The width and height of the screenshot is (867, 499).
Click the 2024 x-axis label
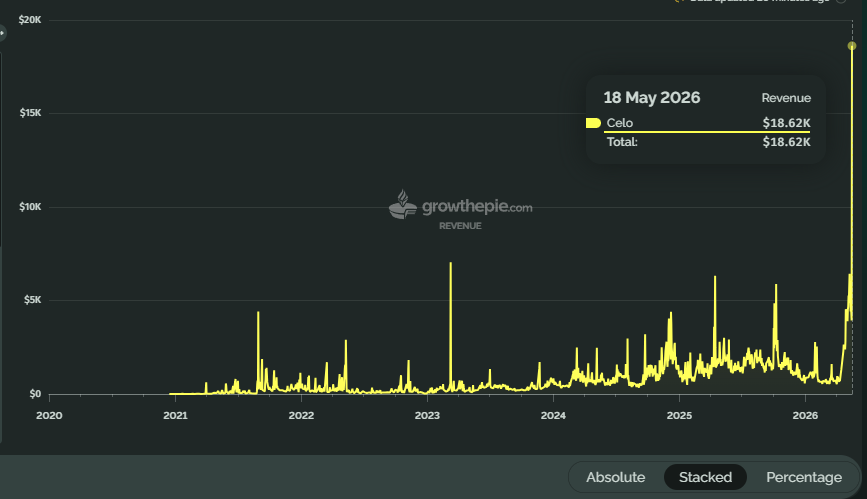tap(553, 415)
